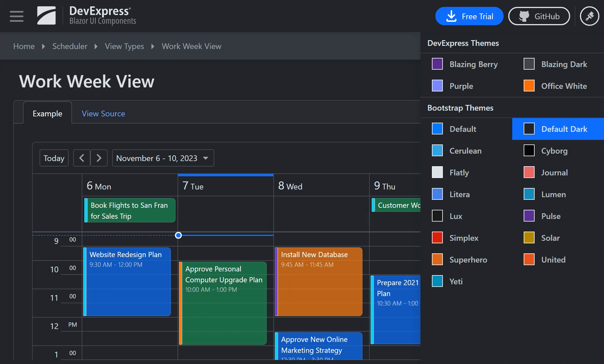Image resolution: width=604 pixels, height=364 pixels.
Task: Click the download icon inside Free Trial
Action: coord(451,16)
